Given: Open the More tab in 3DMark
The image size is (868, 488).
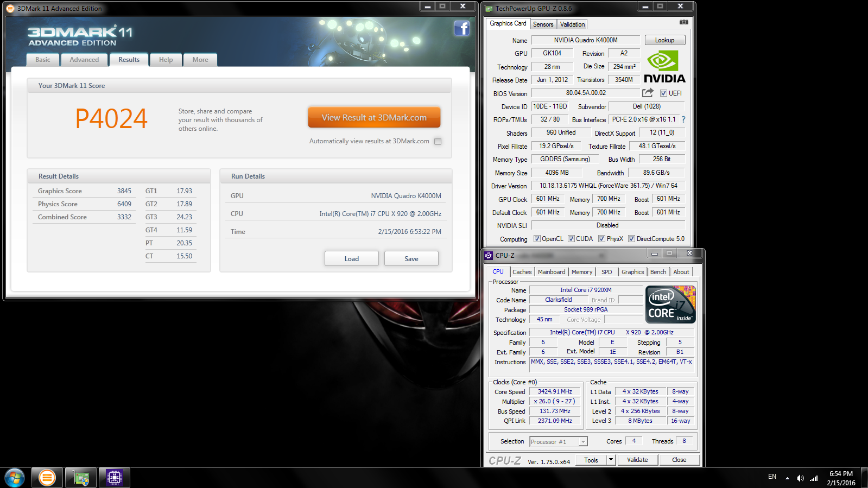Looking at the screenshot, I should point(200,60).
